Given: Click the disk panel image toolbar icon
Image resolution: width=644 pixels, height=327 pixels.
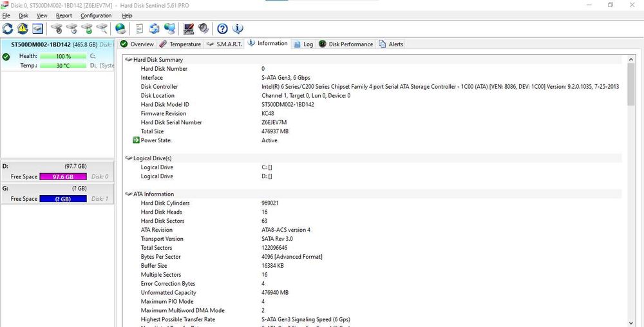Looking at the screenshot, I should pyautogui.click(x=37, y=29).
